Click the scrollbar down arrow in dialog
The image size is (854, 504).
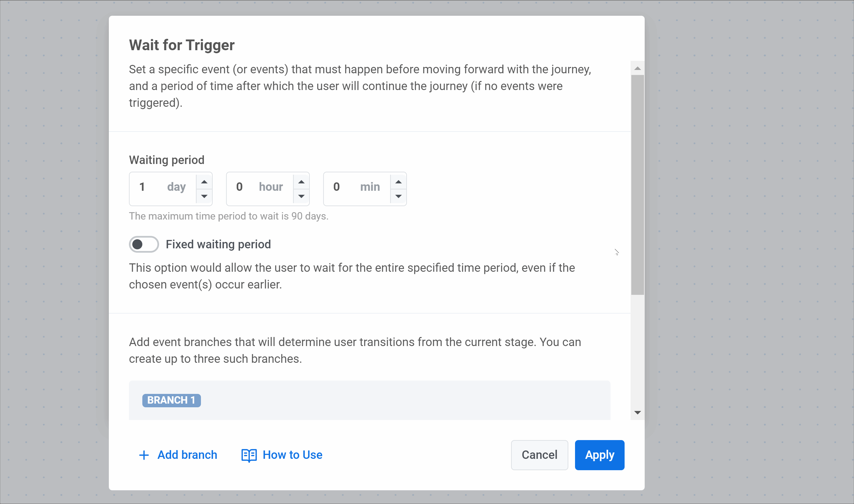(638, 412)
